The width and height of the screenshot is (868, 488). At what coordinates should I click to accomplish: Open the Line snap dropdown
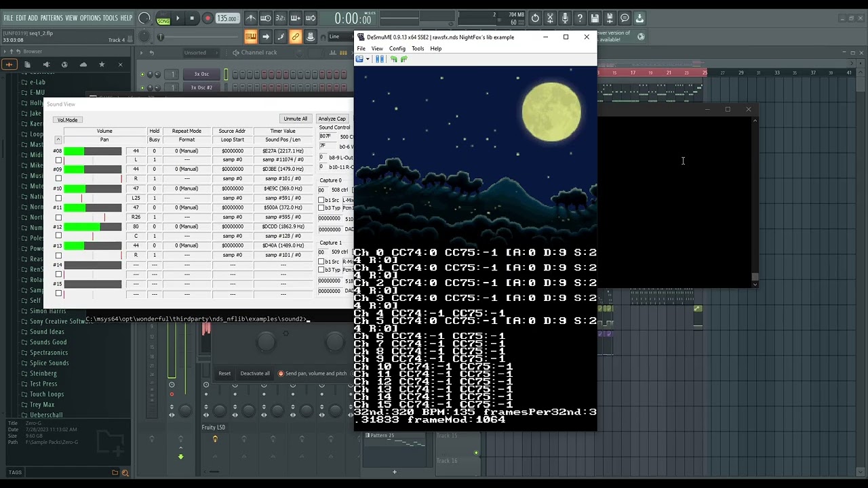[340, 37]
